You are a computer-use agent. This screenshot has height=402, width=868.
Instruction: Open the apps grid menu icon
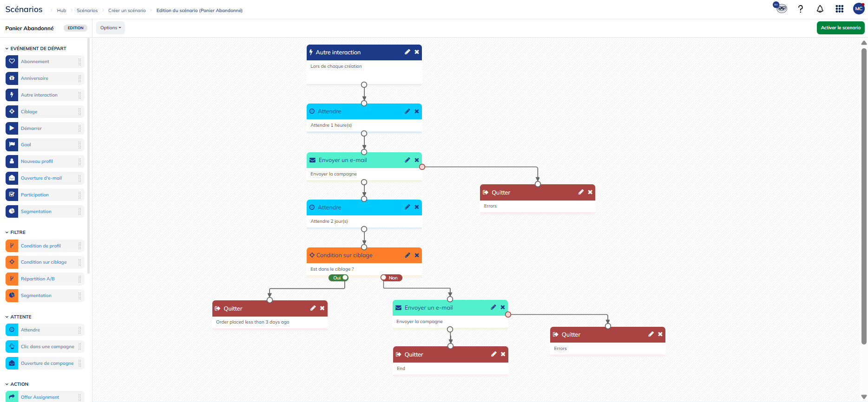839,9
